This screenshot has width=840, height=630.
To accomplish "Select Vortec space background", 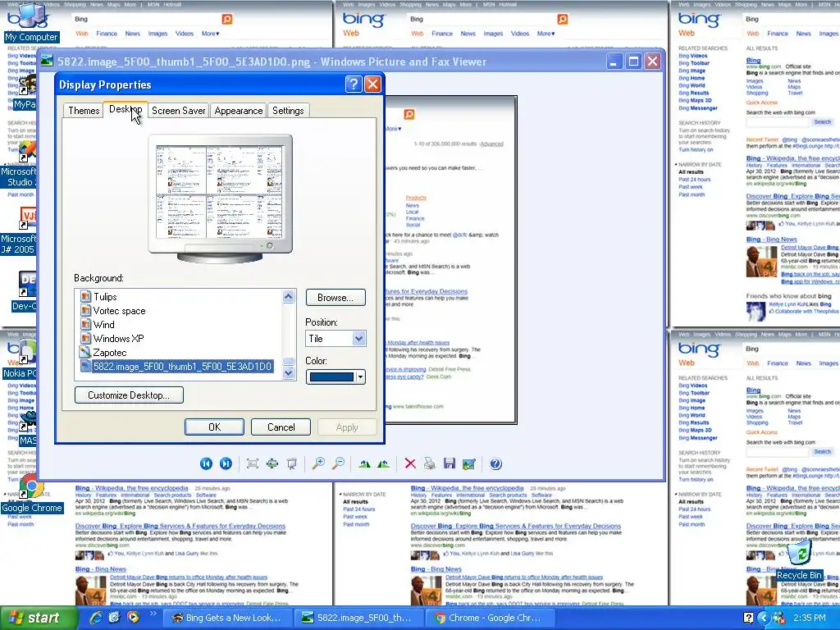I will coord(119,311).
